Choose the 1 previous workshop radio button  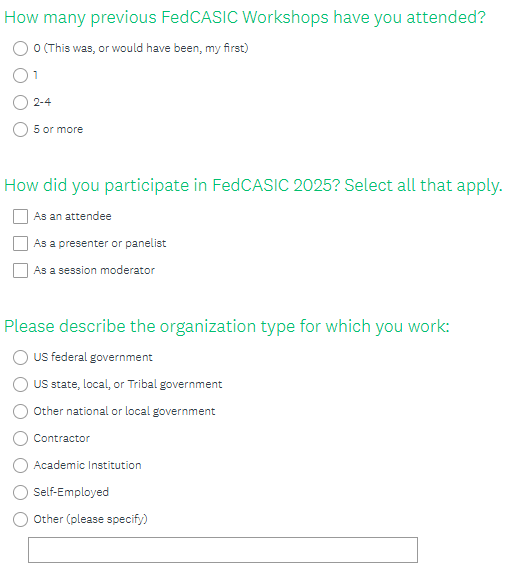(21, 75)
